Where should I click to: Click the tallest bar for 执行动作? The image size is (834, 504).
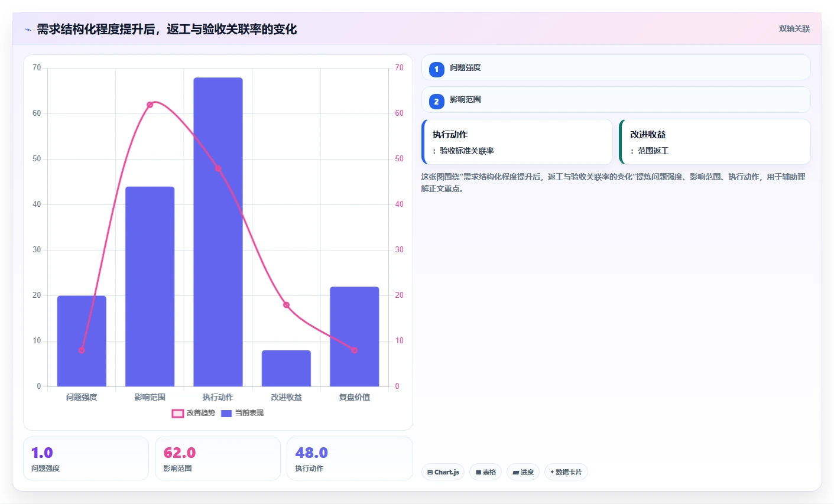[x=218, y=232]
